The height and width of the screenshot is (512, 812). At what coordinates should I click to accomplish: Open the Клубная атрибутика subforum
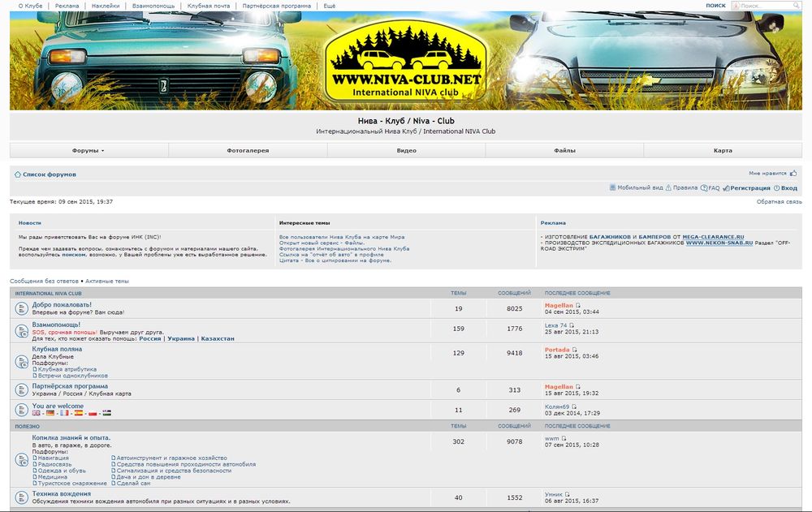tap(67, 370)
